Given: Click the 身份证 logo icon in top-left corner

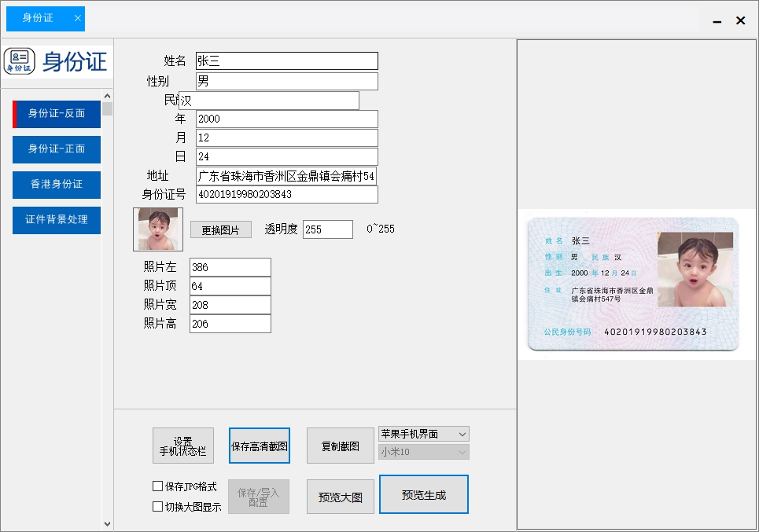Looking at the screenshot, I should pyautogui.click(x=20, y=59).
